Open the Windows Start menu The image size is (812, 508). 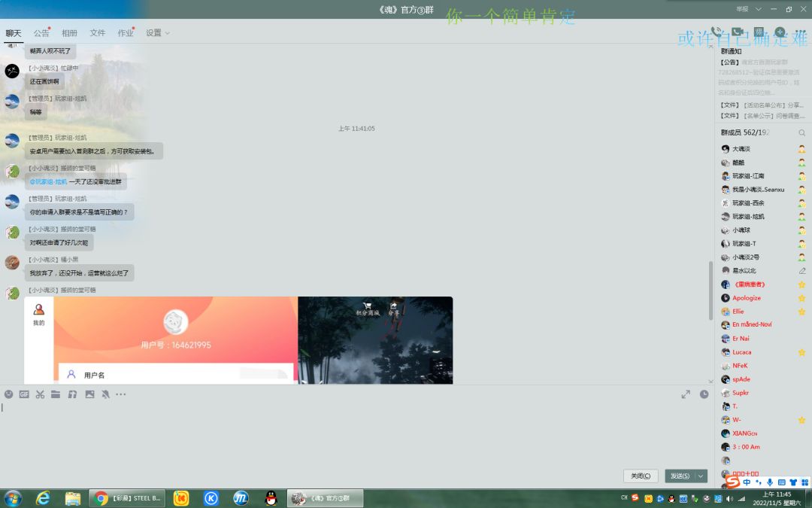[x=13, y=499]
